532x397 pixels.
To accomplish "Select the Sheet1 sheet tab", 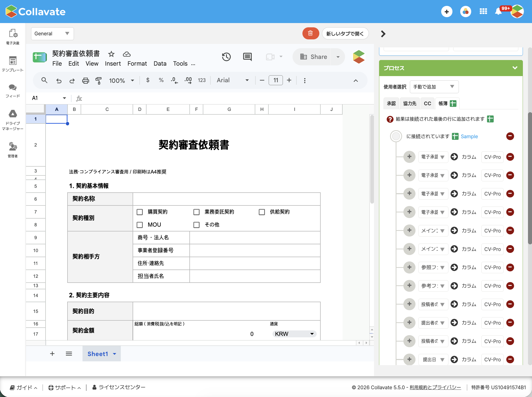I will pyautogui.click(x=101, y=354).
